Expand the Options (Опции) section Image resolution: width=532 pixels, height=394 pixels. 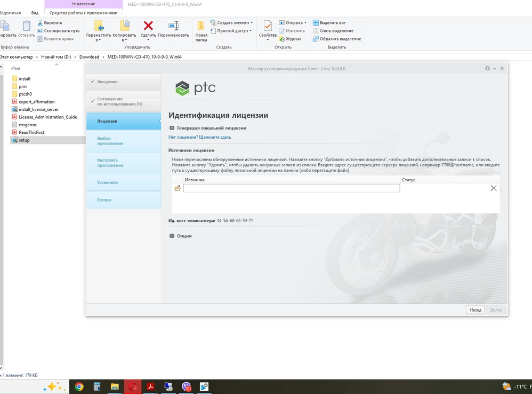click(172, 236)
